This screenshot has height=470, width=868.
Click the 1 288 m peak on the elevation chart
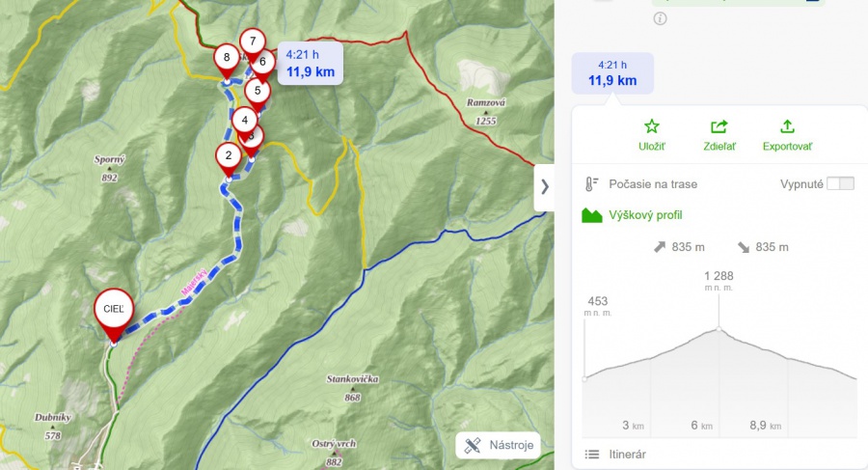click(719, 329)
